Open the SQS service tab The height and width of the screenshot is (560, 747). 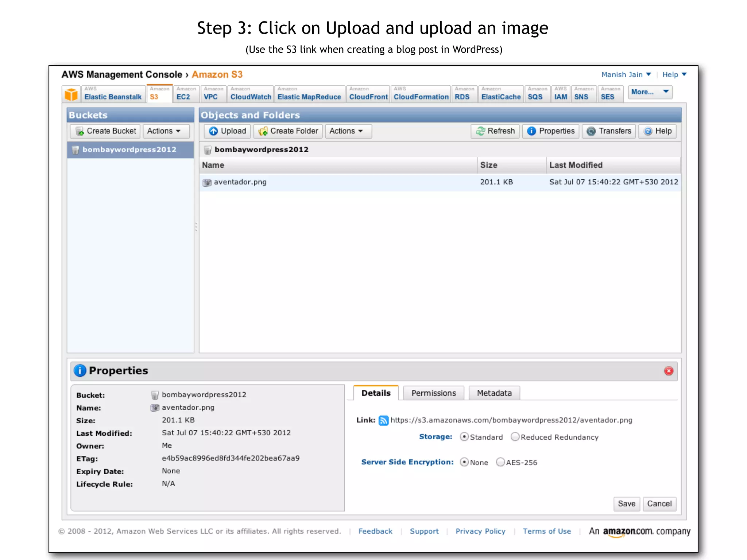[537, 94]
